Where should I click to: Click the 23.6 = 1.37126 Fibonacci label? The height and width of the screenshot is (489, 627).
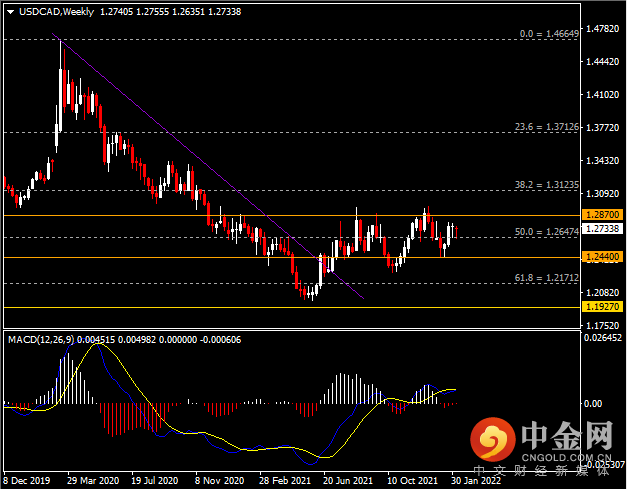[546, 126]
